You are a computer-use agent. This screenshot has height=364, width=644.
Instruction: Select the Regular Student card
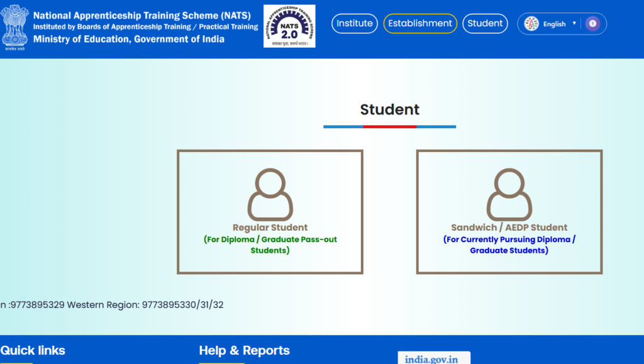[x=270, y=212]
